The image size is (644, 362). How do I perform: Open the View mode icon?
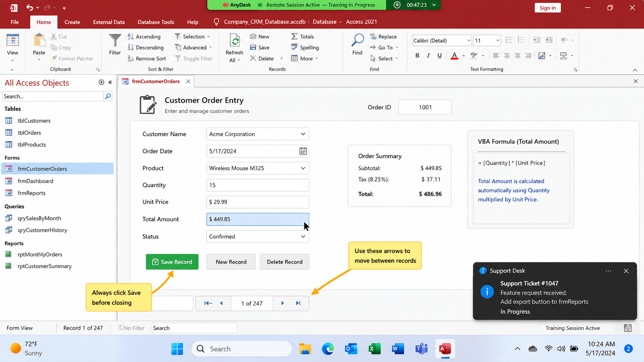point(12,40)
